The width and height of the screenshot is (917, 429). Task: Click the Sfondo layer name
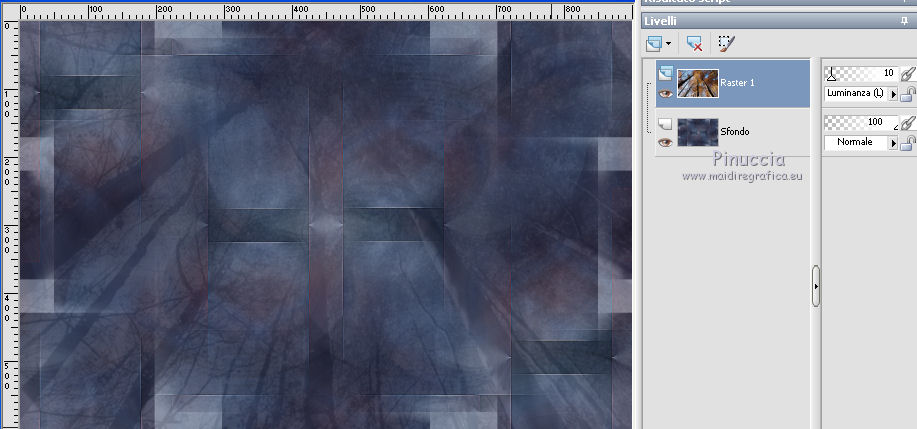pyautogui.click(x=735, y=132)
